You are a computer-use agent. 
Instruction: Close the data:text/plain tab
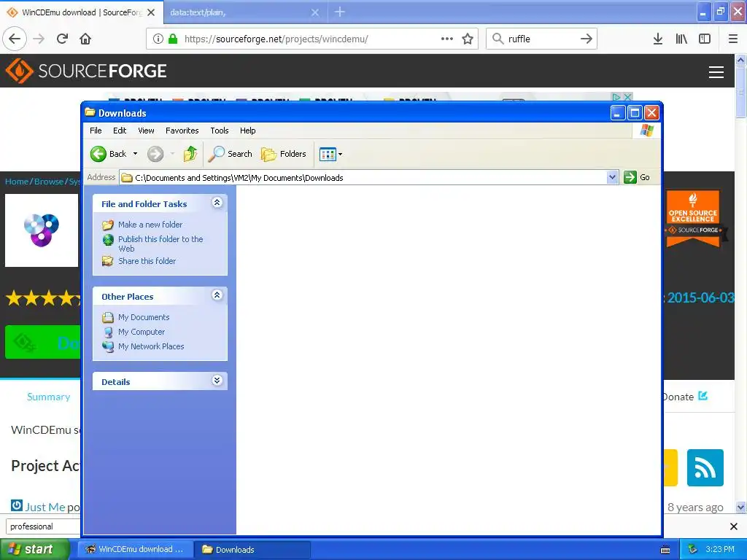(x=315, y=12)
